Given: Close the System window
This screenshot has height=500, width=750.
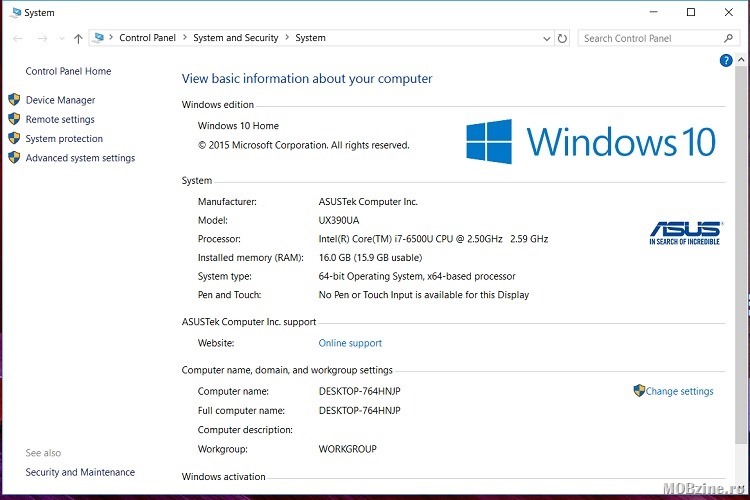Looking at the screenshot, I should click(728, 12).
